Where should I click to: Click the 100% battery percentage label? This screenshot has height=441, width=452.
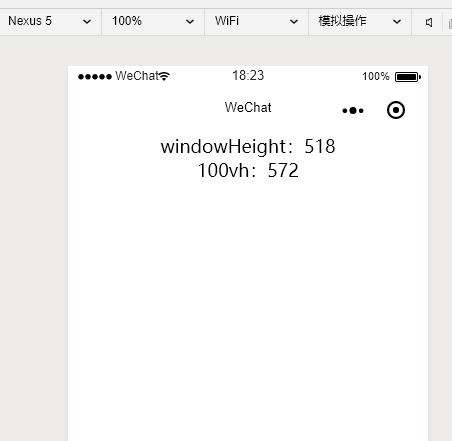(376, 77)
